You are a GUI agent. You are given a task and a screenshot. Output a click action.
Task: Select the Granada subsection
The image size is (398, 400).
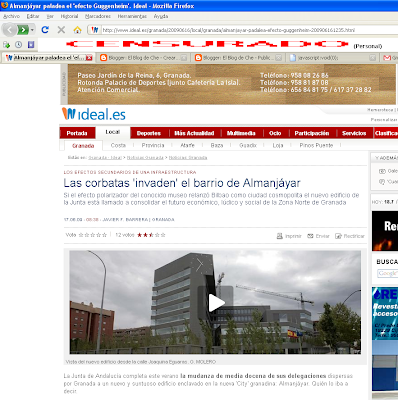[x=83, y=146]
